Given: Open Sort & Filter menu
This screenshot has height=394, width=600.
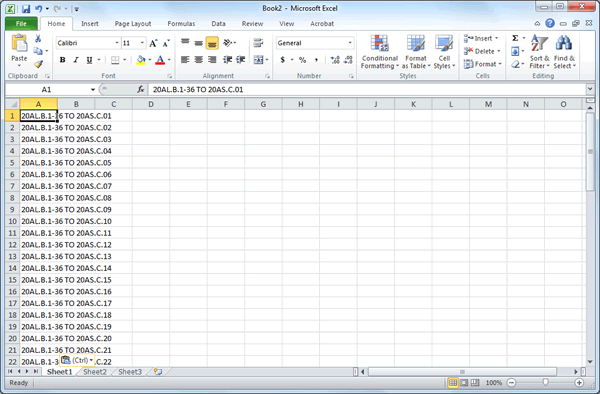Looking at the screenshot, I should [x=539, y=52].
